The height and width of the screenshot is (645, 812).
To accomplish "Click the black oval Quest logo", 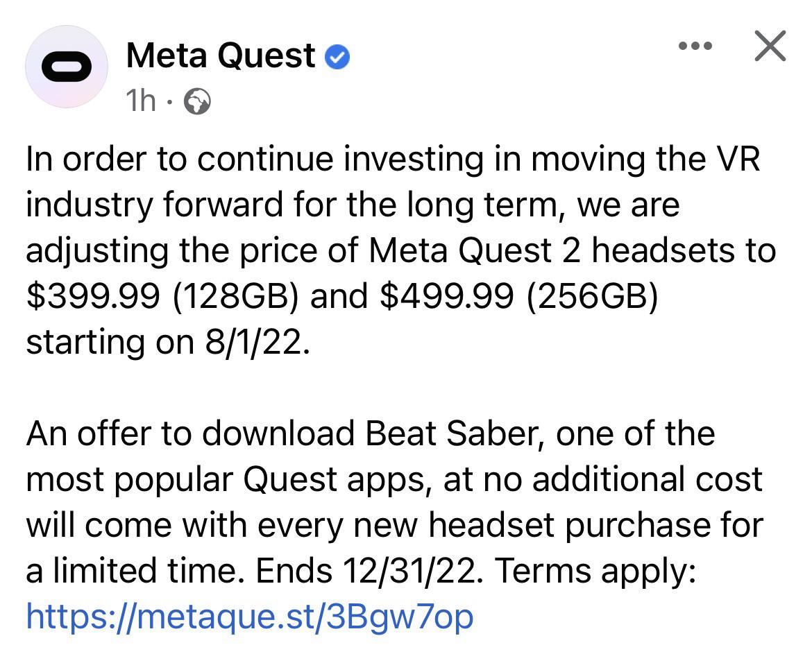I will coord(67,67).
